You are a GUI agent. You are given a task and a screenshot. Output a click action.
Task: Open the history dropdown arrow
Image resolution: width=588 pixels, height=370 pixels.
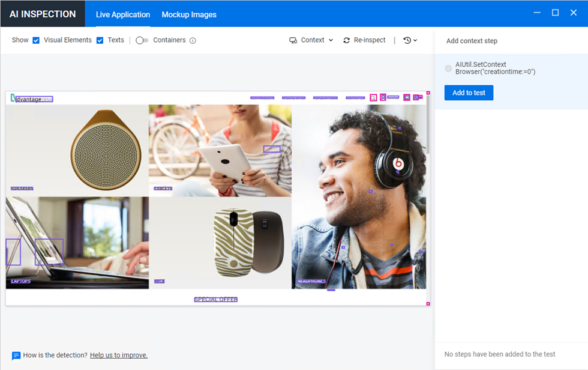(x=415, y=40)
